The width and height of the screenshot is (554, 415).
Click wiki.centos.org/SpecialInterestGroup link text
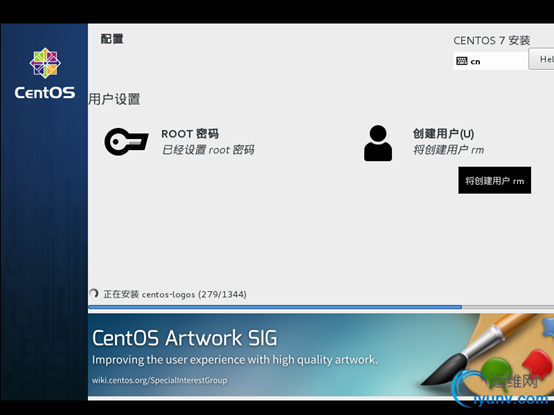[159, 380]
